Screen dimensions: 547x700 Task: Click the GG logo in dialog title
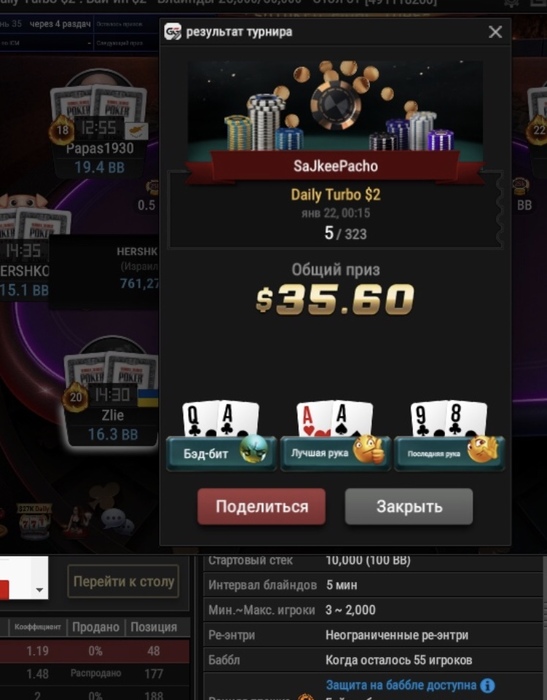point(173,32)
